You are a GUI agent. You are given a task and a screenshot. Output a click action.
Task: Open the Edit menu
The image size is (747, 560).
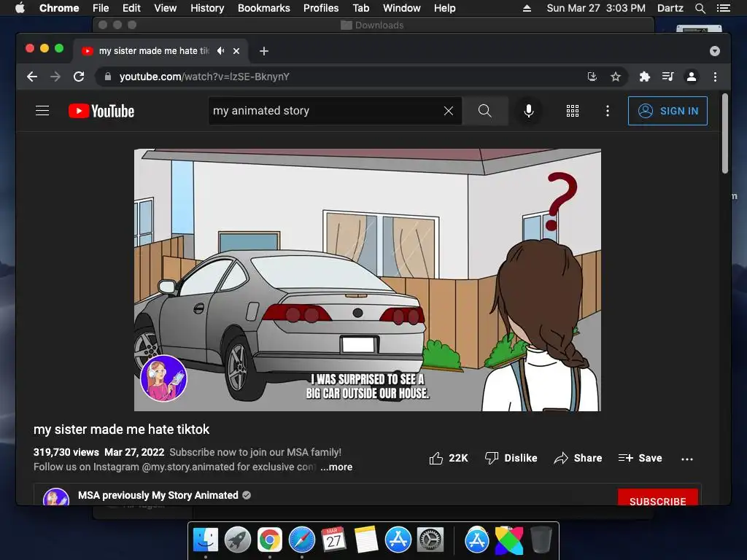(131, 8)
